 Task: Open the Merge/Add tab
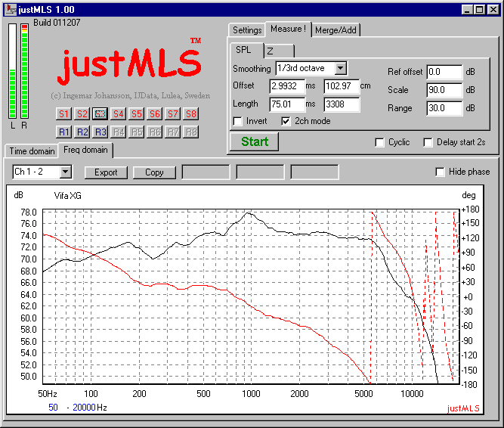(335, 30)
